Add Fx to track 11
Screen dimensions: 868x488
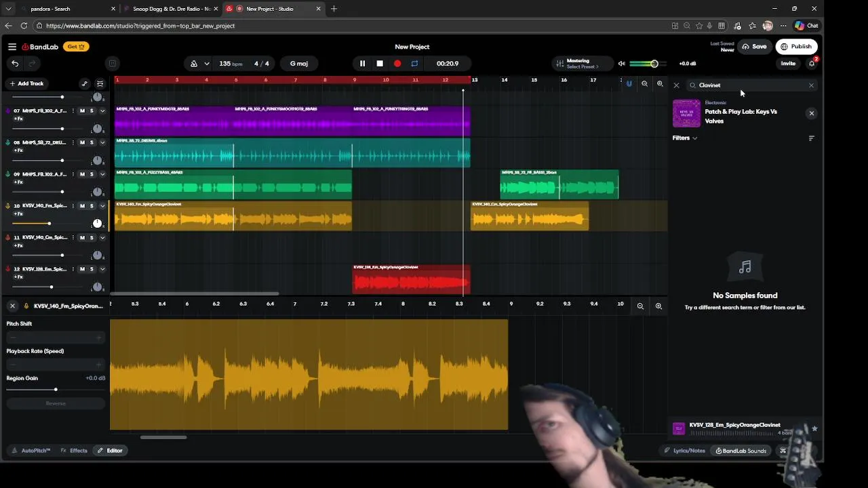(18, 245)
